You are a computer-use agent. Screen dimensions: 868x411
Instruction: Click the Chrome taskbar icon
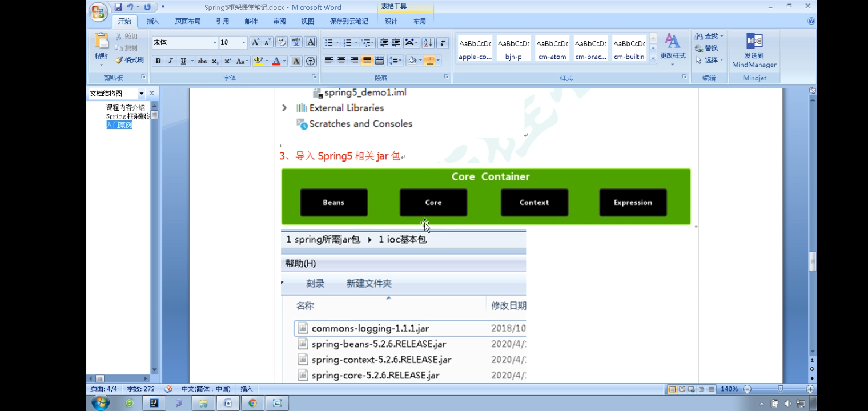(252, 403)
